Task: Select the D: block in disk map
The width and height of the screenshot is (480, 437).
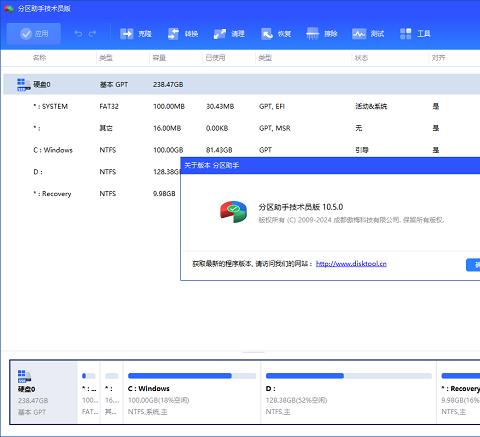Action: pyautogui.click(x=349, y=392)
